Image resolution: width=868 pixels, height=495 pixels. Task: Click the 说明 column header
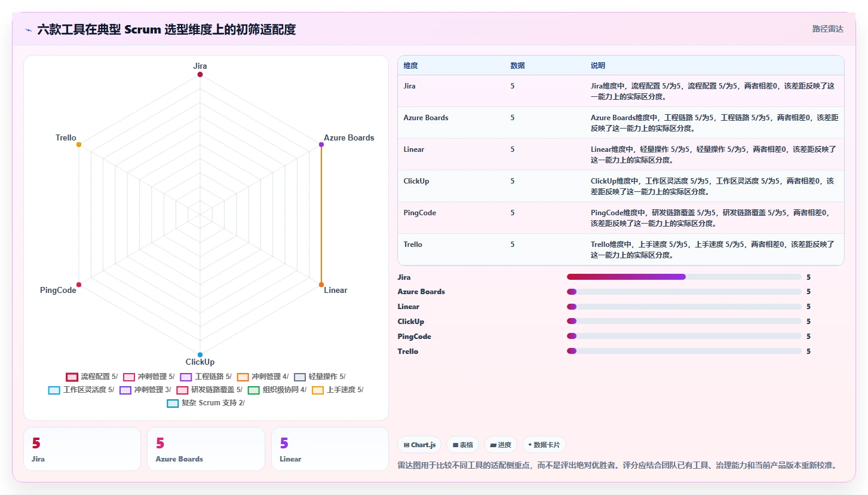(x=598, y=65)
